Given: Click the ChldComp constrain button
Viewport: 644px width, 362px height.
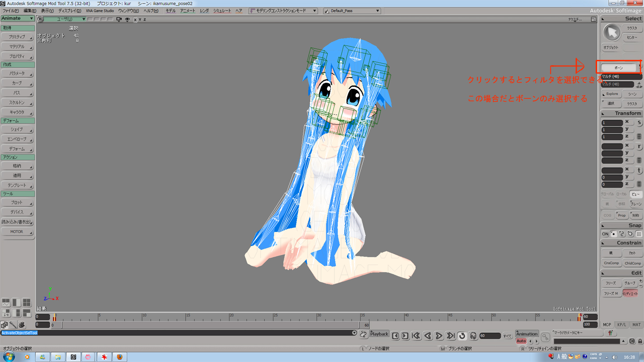Looking at the screenshot, I should coord(633,263).
